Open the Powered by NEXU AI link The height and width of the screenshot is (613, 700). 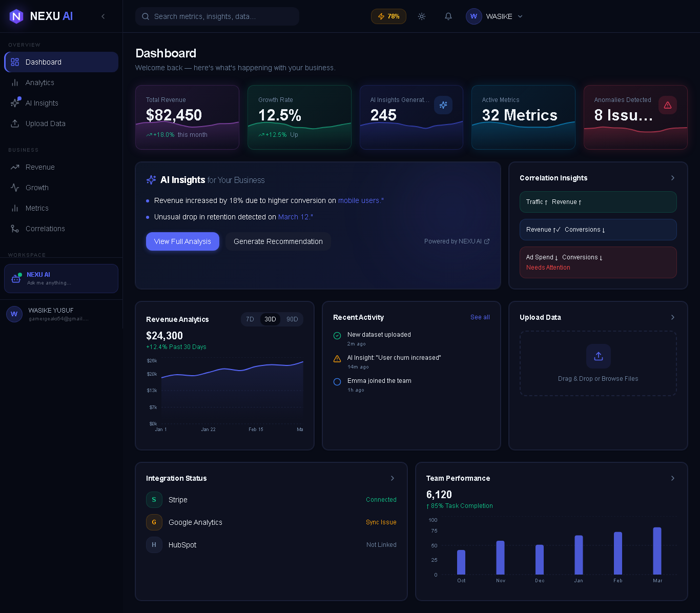(457, 241)
